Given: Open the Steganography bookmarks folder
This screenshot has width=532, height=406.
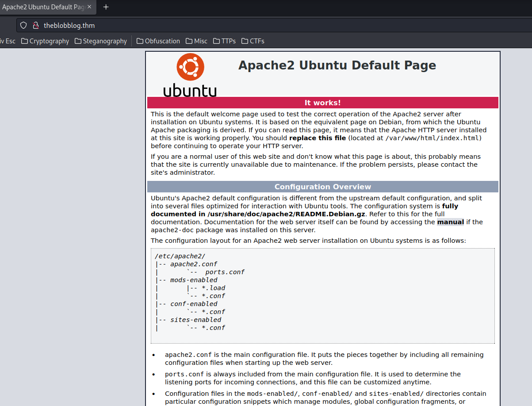Looking at the screenshot, I should (x=101, y=41).
